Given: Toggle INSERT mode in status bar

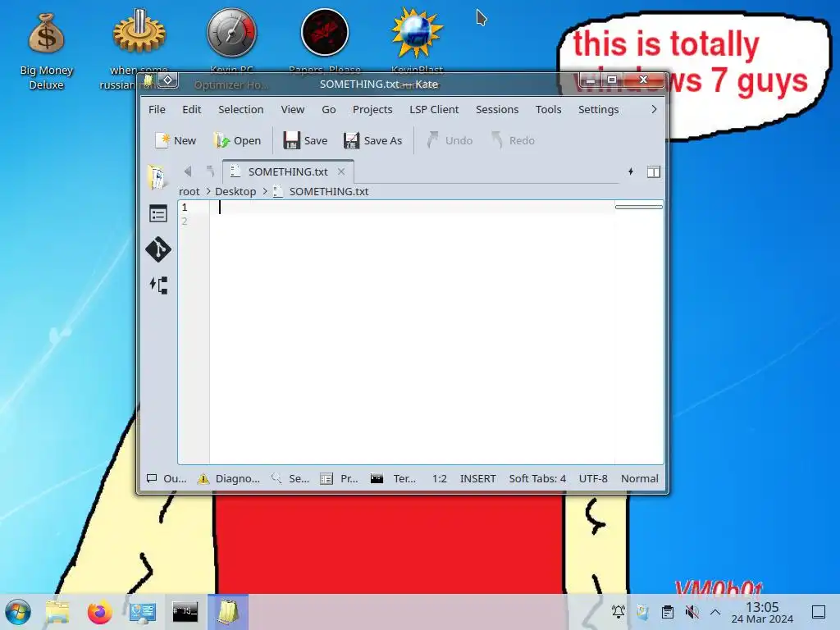Looking at the screenshot, I should click(x=478, y=478).
